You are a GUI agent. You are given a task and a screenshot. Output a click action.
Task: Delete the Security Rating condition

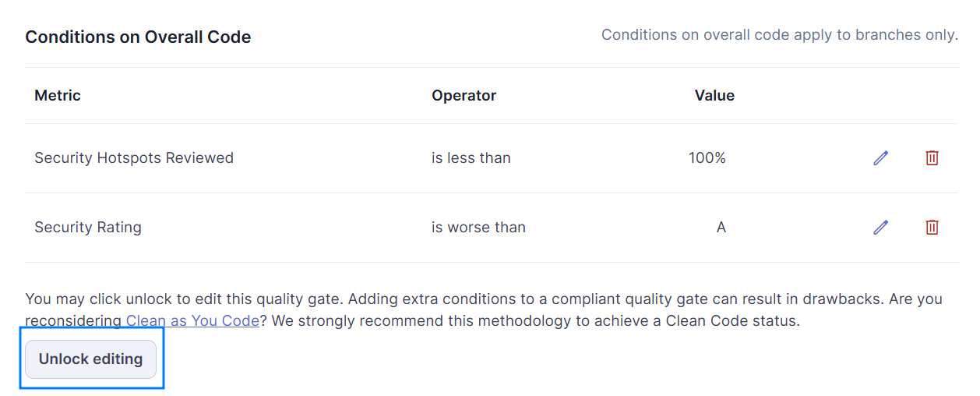(932, 228)
